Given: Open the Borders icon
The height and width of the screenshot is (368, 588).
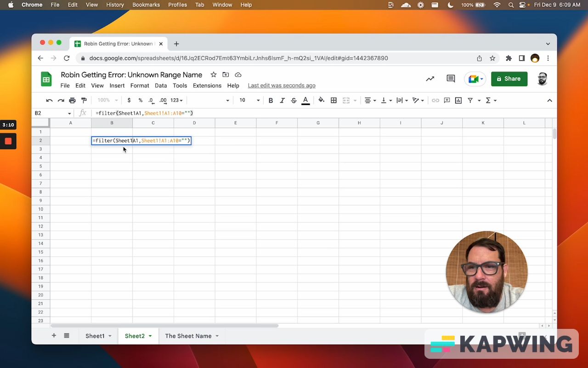Looking at the screenshot, I should tap(334, 100).
